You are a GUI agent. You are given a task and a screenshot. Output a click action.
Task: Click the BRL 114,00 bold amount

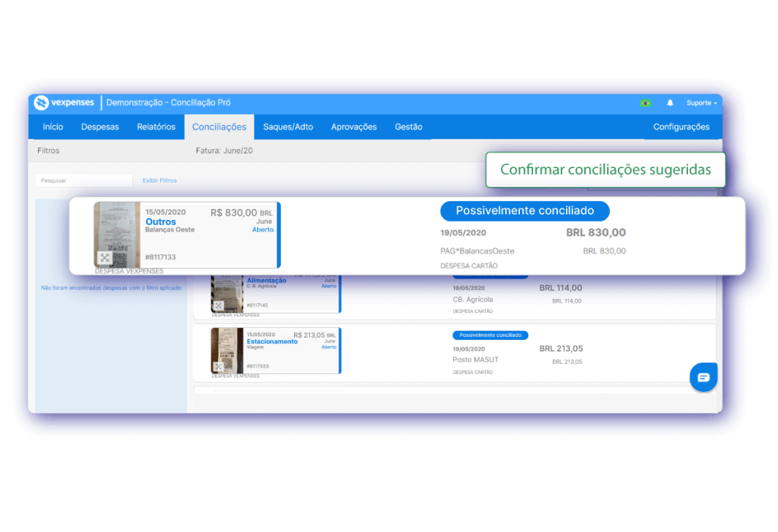click(561, 288)
